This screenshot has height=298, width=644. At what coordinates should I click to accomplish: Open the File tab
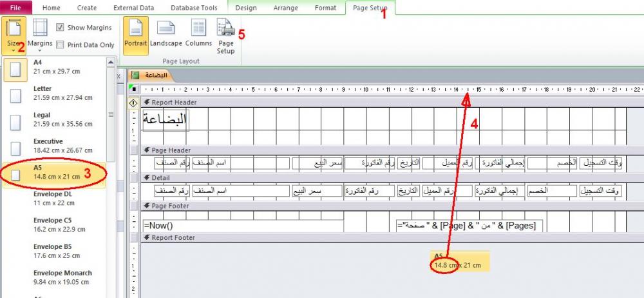click(15, 7)
